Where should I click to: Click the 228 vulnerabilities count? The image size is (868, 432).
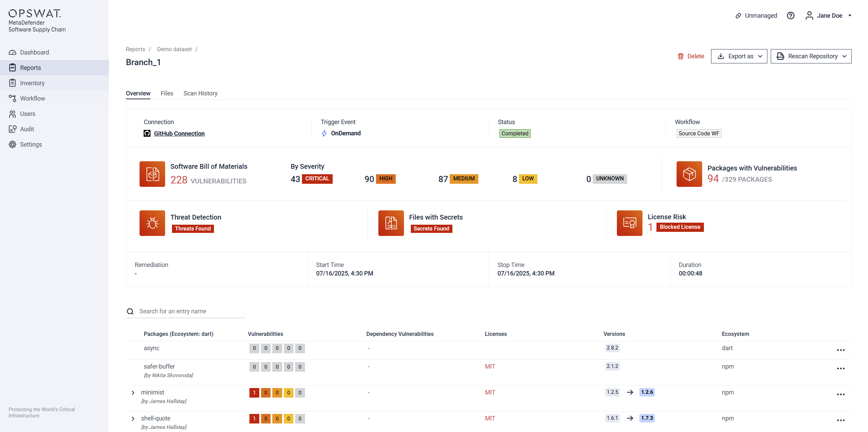coord(179,180)
